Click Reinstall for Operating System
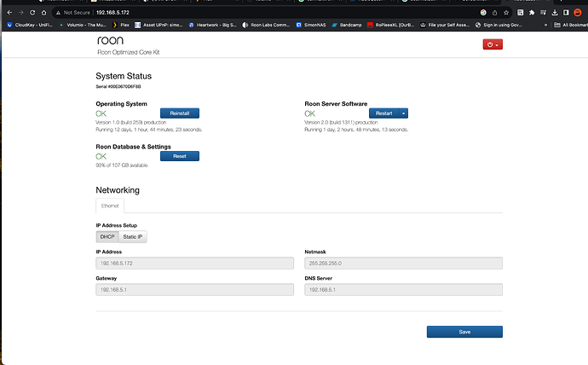 180,113
